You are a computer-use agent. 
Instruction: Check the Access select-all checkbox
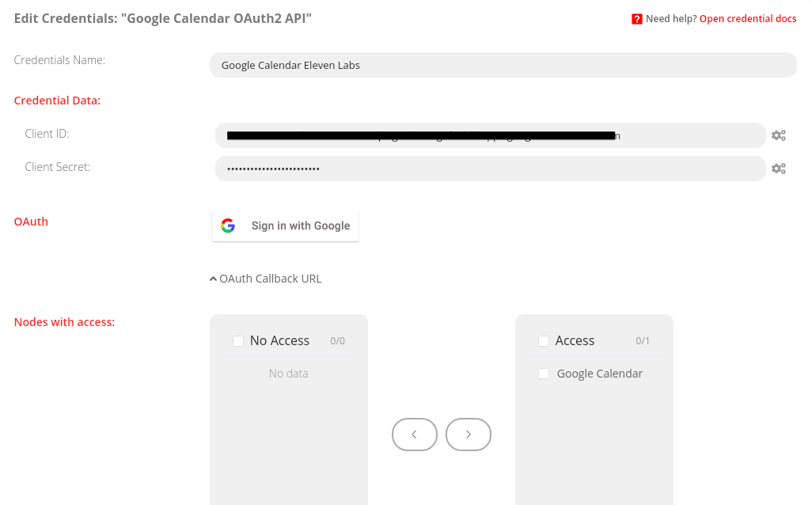click(544, 341)
